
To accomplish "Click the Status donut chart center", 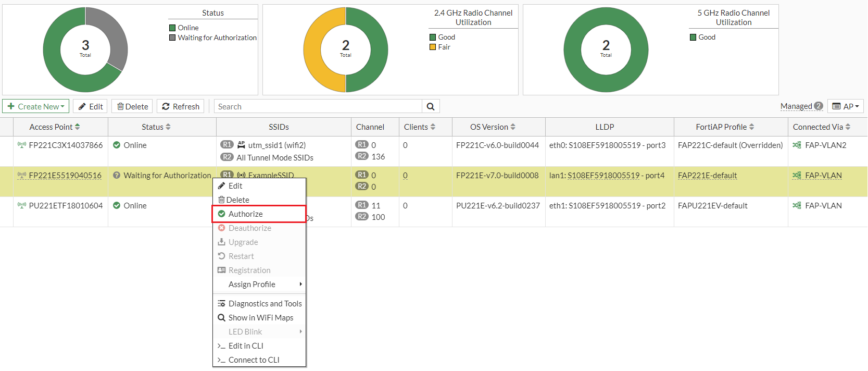I will [x=85, y=50].
